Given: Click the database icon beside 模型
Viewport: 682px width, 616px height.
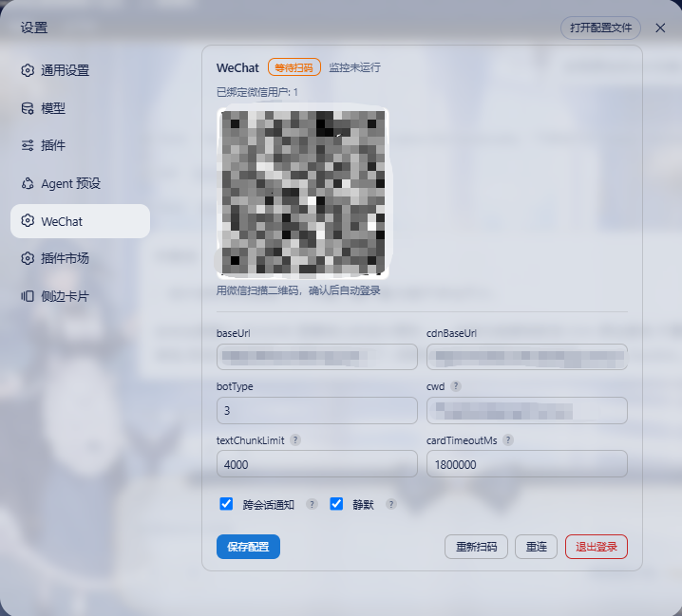Looking at the screenshot, I should click(28, 108).
